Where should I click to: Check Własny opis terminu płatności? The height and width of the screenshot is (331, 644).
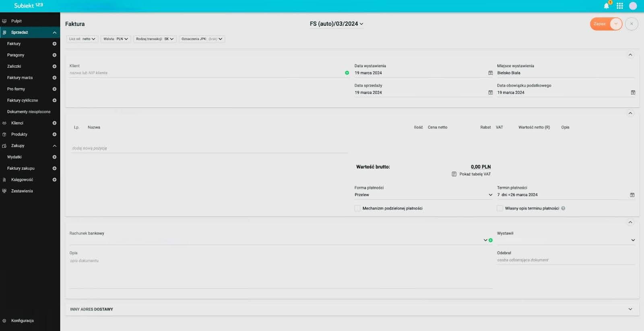(500, 208)
